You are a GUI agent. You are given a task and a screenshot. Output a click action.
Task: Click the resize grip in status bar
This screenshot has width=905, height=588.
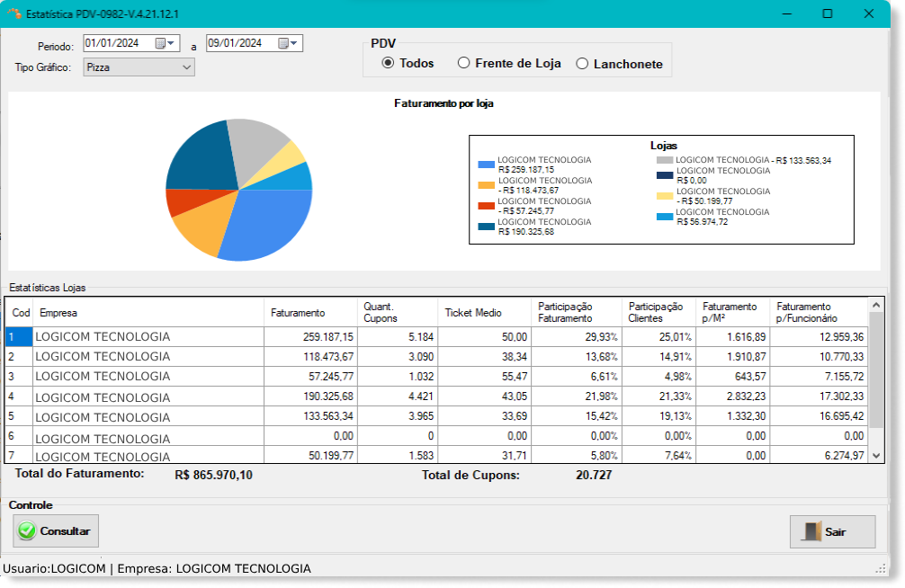tap(880, 568)
